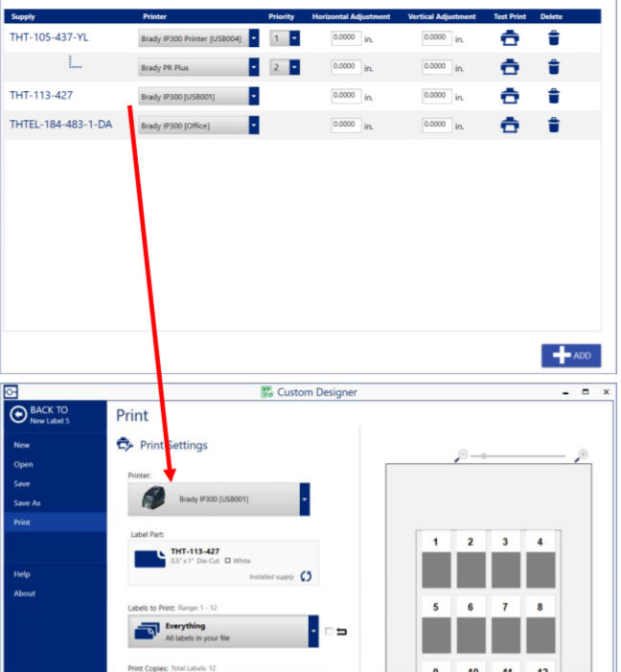Choose Open in the sidebar
621x672 pixels.
[23, 464]
